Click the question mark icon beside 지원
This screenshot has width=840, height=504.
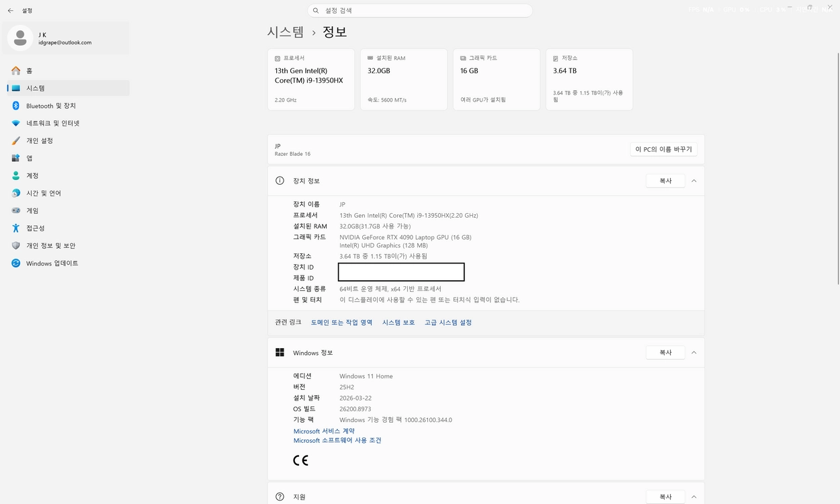click(x=280, y=497)
